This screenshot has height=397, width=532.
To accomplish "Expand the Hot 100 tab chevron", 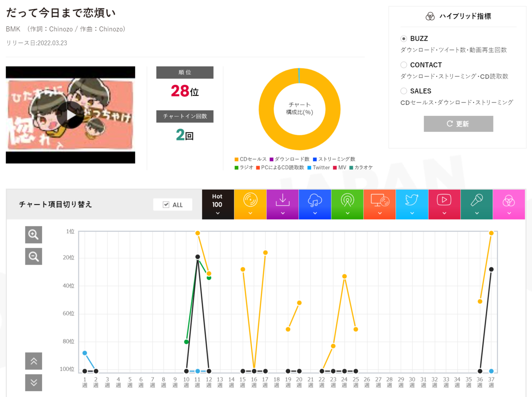I will (x=218, y=213).
